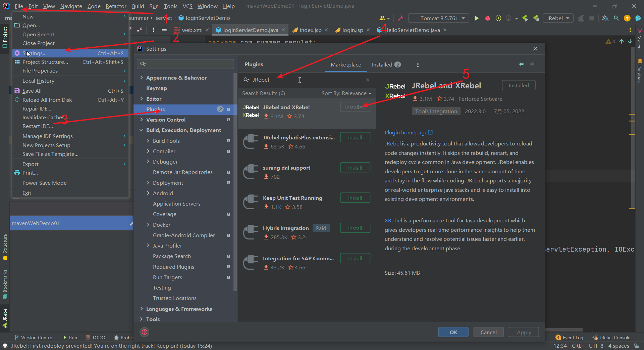Viewport: 644px width, 350px height.
Task: Click the help question mark in Settings
Action: tap(145, 332)
